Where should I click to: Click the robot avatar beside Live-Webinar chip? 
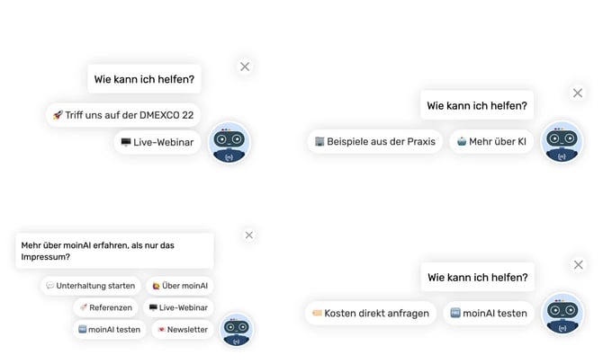pyautogui.click(x=229, y=143)
